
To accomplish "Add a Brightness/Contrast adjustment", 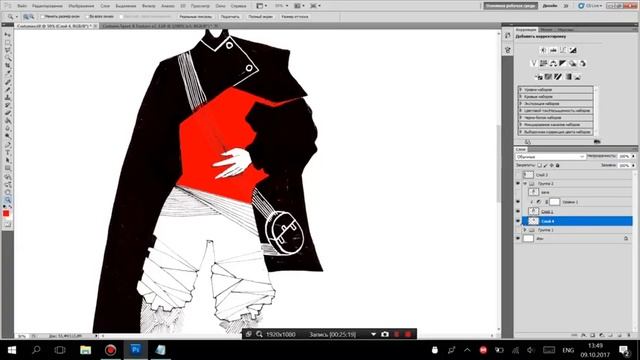I will (x=543, y=50).
